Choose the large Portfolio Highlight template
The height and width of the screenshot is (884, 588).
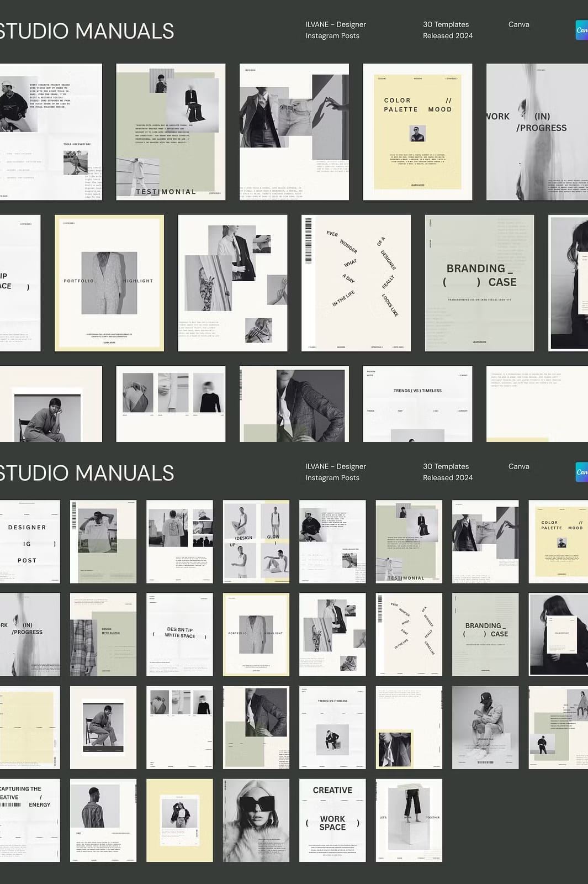109,283
